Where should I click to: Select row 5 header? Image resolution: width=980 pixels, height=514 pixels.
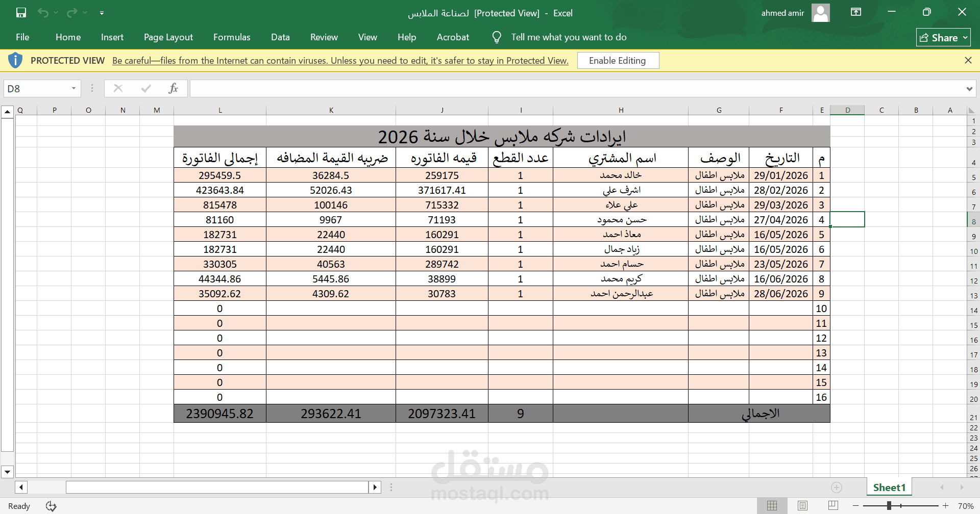[x=973, y=177]
